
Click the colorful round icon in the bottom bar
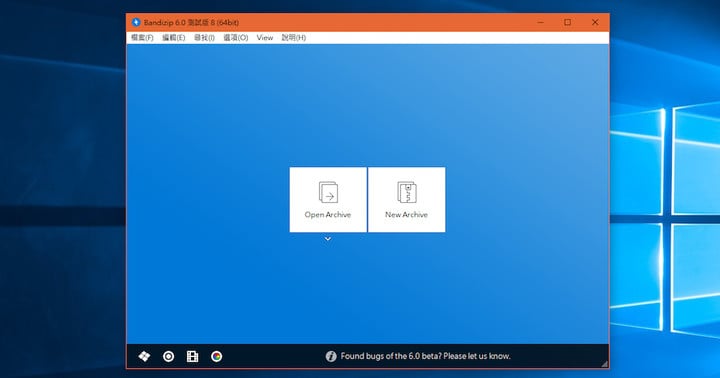tap(217, 356)
